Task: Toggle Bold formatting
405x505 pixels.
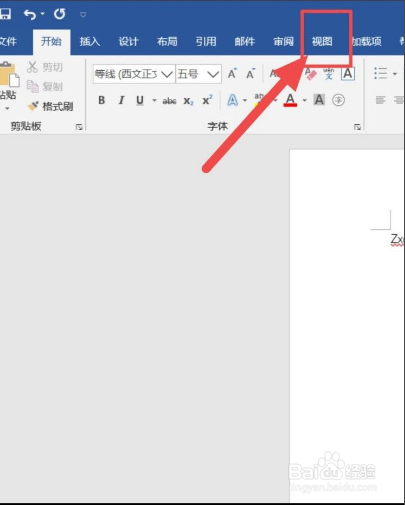Action: tap(102, 100)
